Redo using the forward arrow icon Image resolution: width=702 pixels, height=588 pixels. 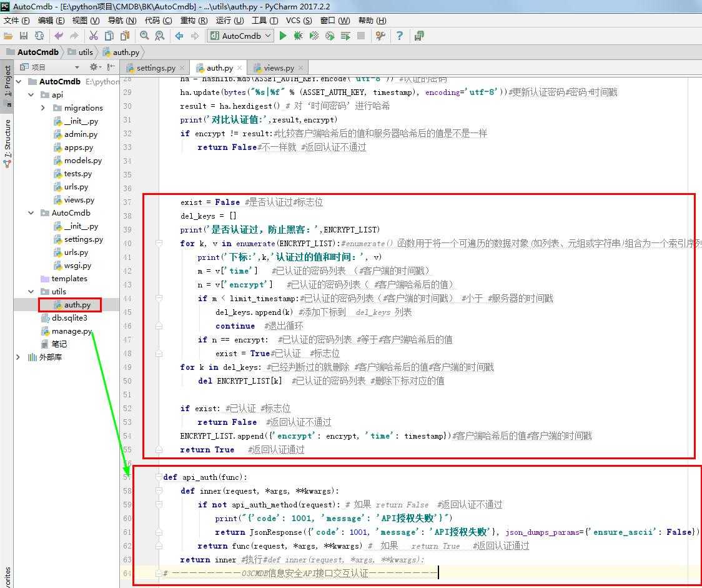(x=74, y=36)
